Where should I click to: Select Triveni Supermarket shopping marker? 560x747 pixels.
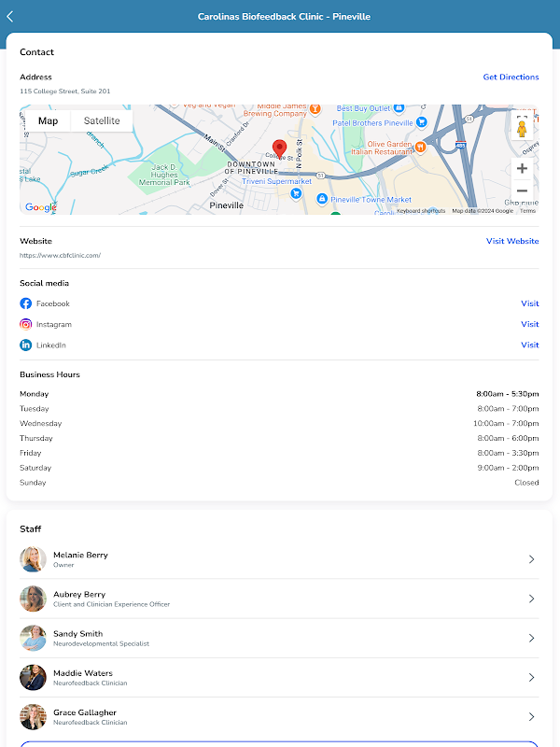[x=296, y=193]
